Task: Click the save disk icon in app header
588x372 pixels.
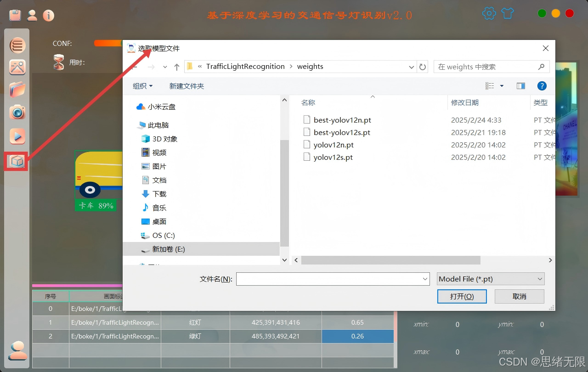Action: (15, 15)
